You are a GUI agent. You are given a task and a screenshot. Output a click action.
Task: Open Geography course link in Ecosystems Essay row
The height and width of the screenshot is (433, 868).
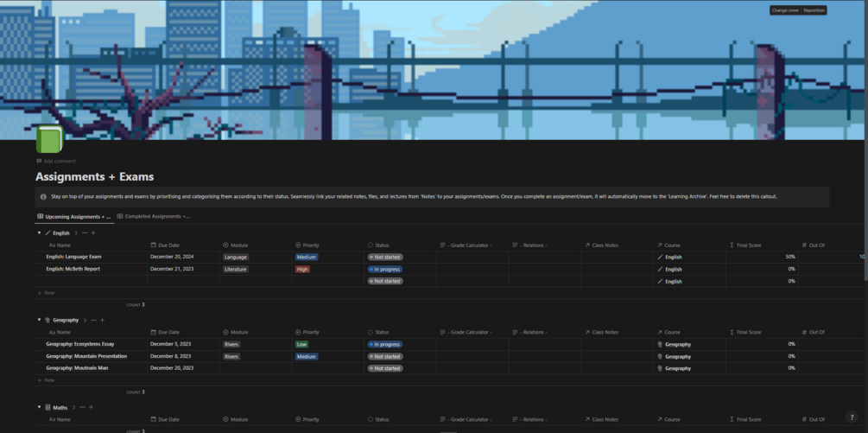[674, 344]
